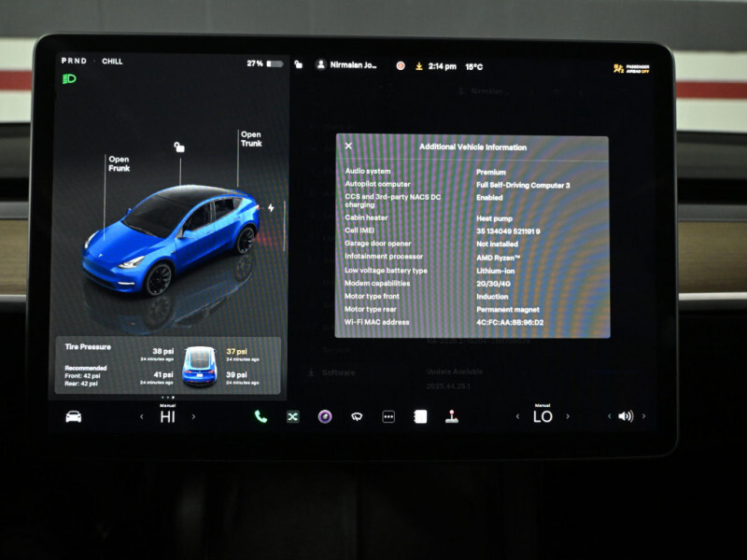Open the car controls menu icon

pyautogui.click(x=73, y=416)
